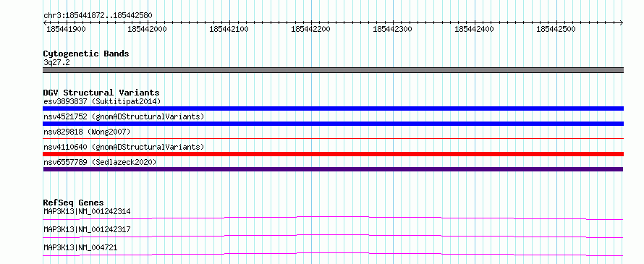
Task: Select the thin red nsv829818 variant line
Action: [333, 139]
